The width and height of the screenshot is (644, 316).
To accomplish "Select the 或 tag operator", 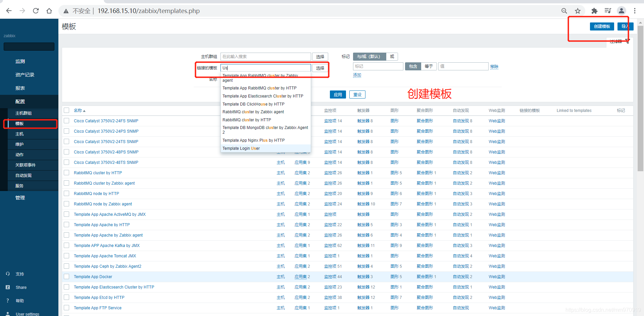I will tap(392, 57).
